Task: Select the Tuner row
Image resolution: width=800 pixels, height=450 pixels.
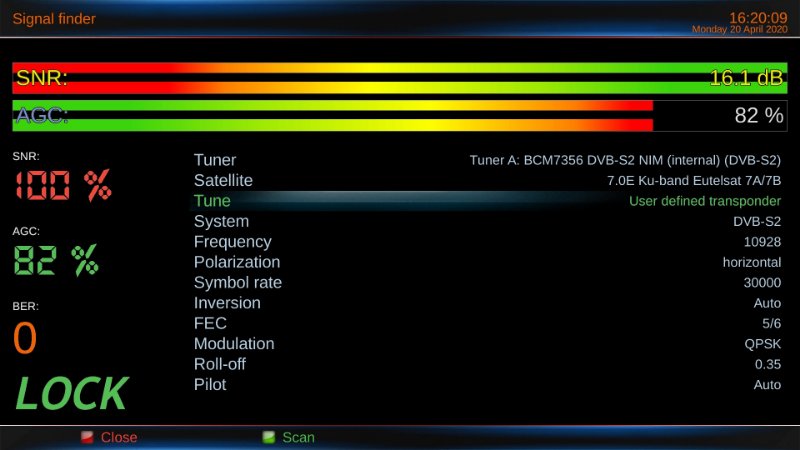Action: tap(487, 160)
